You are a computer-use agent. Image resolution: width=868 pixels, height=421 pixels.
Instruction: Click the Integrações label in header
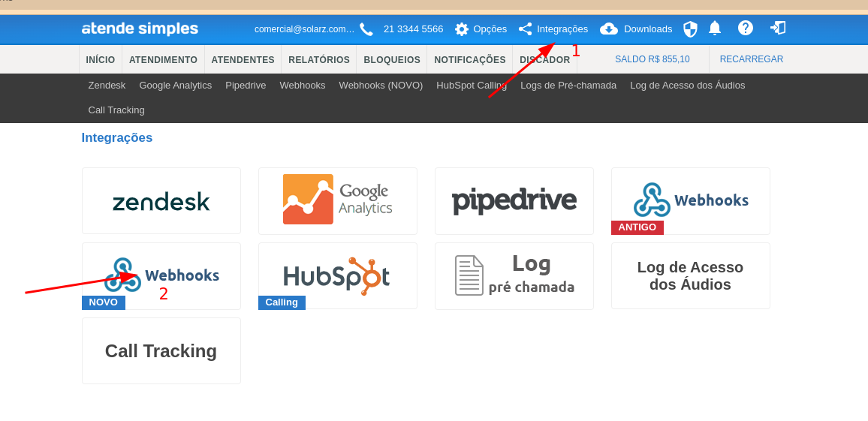pyautogui.click(x=562, y=29)
